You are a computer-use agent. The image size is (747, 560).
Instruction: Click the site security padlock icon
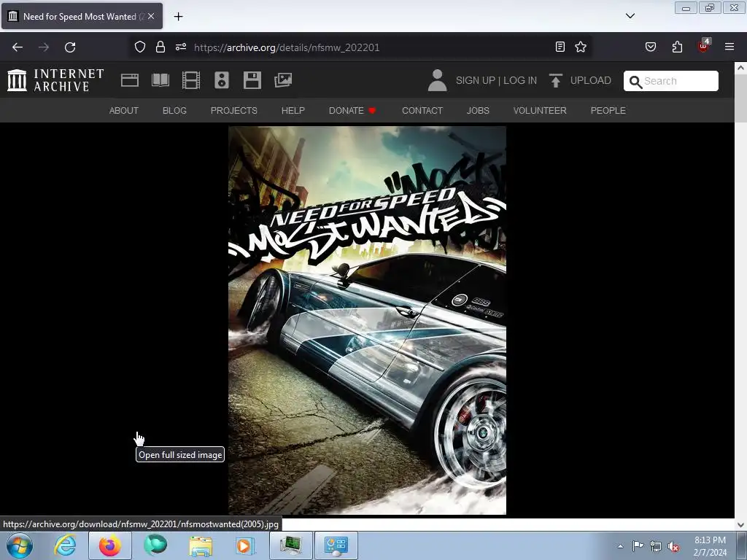coord(160,47)
